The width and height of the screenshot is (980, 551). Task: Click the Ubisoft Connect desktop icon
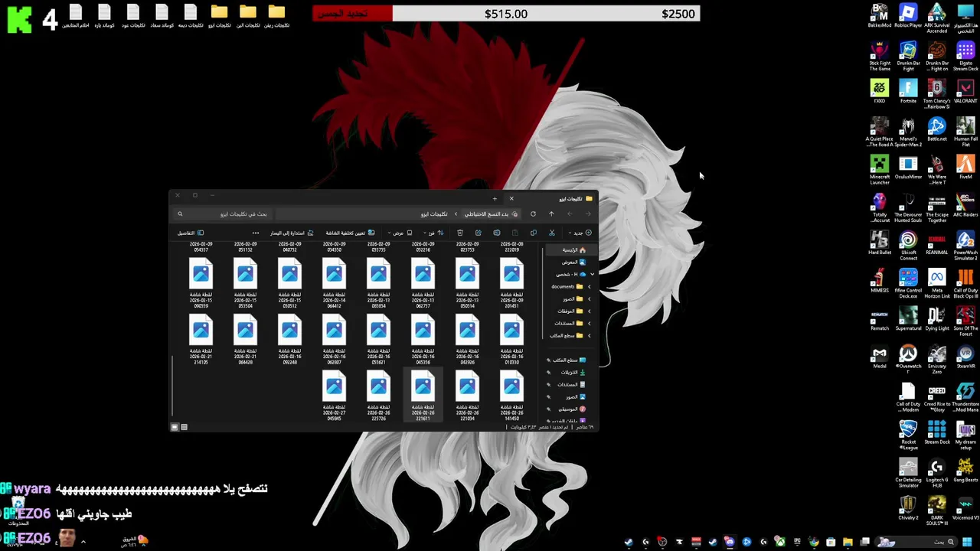(908, 246)
